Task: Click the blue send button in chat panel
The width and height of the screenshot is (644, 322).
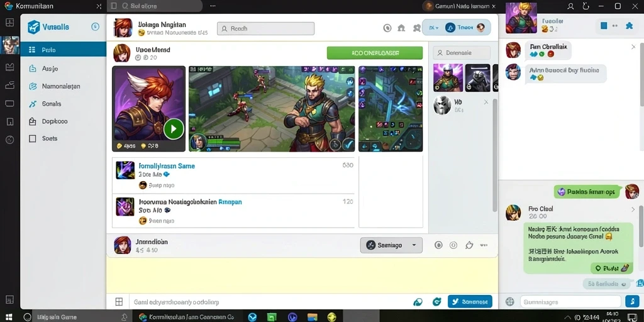Action: pyautogui.click(x=632, y=301)
